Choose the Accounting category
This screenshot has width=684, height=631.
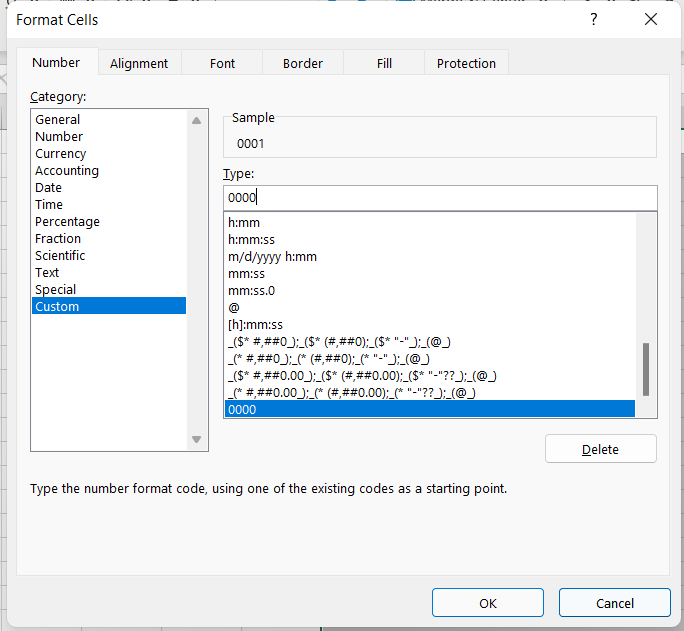tap(109, 171)
